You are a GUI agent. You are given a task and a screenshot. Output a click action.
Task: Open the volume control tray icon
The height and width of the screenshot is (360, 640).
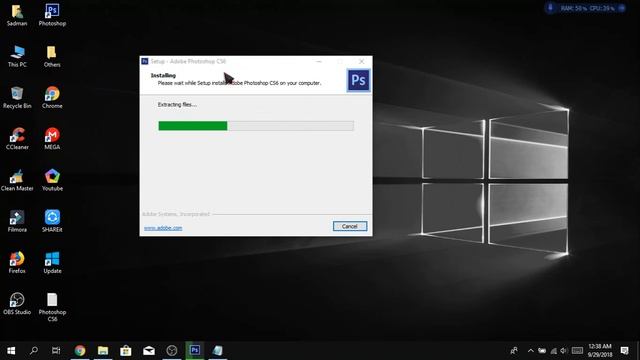(564, 350)
